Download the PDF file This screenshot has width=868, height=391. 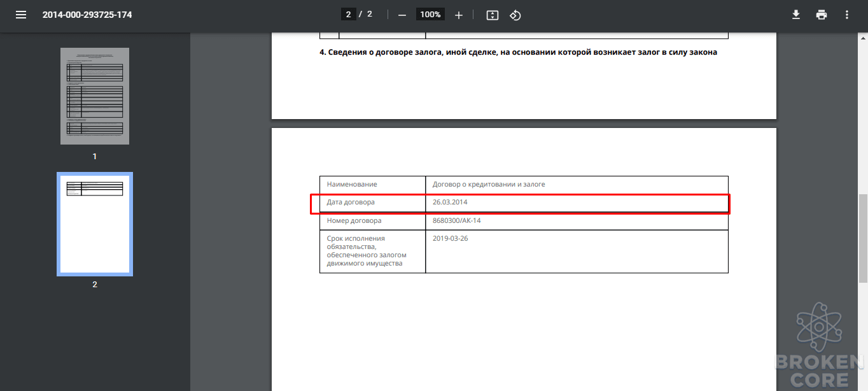pos(795,15)
